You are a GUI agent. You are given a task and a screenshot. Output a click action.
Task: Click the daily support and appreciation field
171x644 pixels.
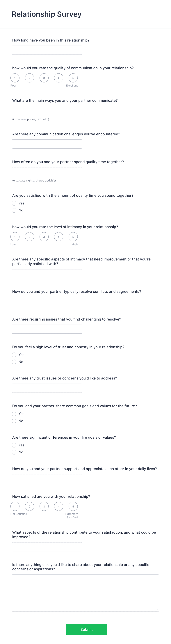[x=47, y=478]
